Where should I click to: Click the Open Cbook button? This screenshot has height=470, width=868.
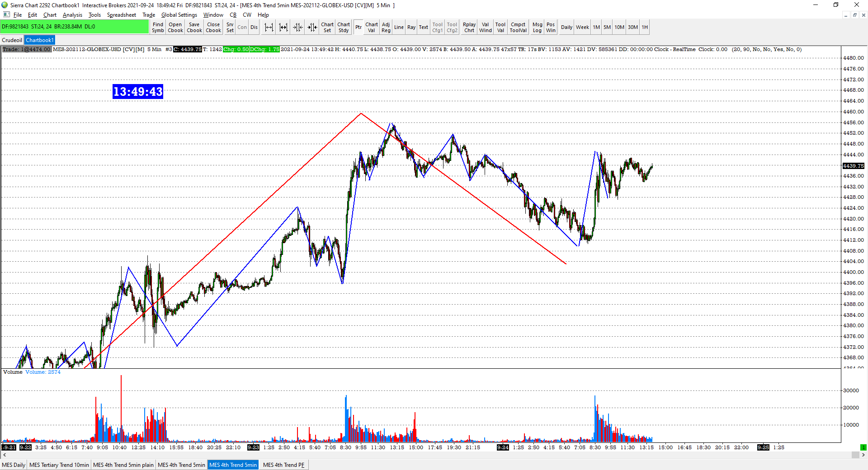(175, 28)
